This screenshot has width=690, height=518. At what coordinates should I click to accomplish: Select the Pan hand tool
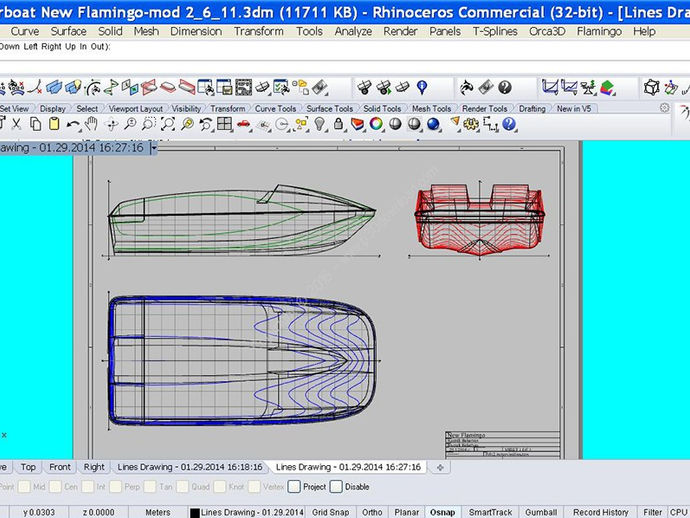tap(92, 124)
